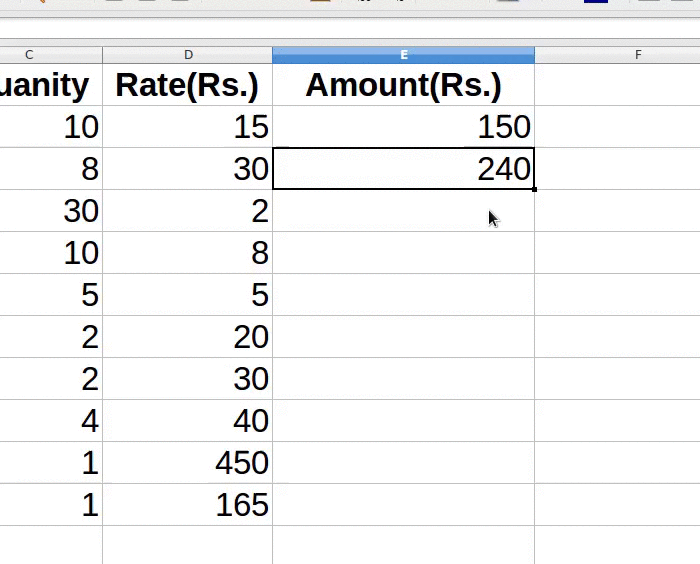Click the Rate cell showing 20
Viewport: 700px width, 564px height.
(x=187, y=337)
